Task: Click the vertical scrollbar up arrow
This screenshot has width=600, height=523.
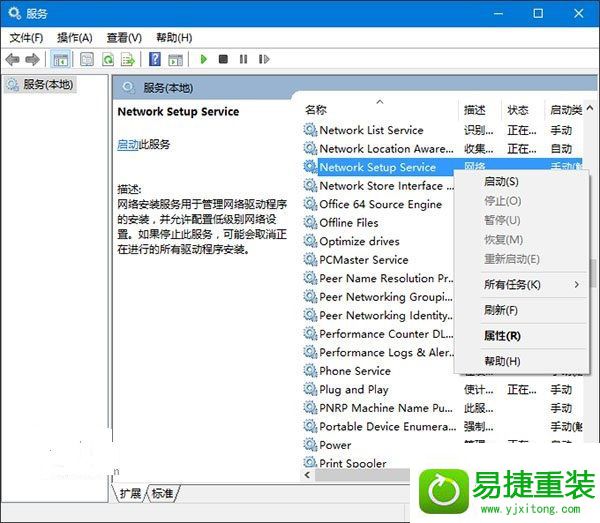Action: (590, 109)
